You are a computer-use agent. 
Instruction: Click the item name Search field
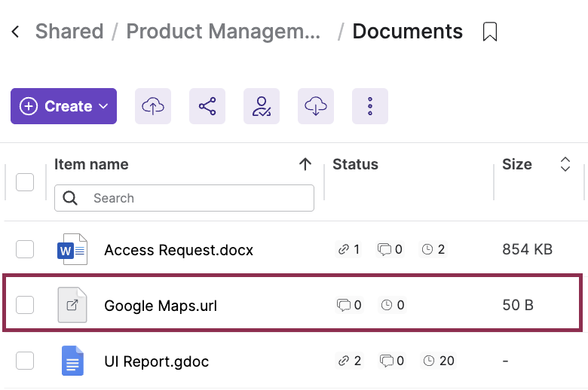tap(196, 198)
